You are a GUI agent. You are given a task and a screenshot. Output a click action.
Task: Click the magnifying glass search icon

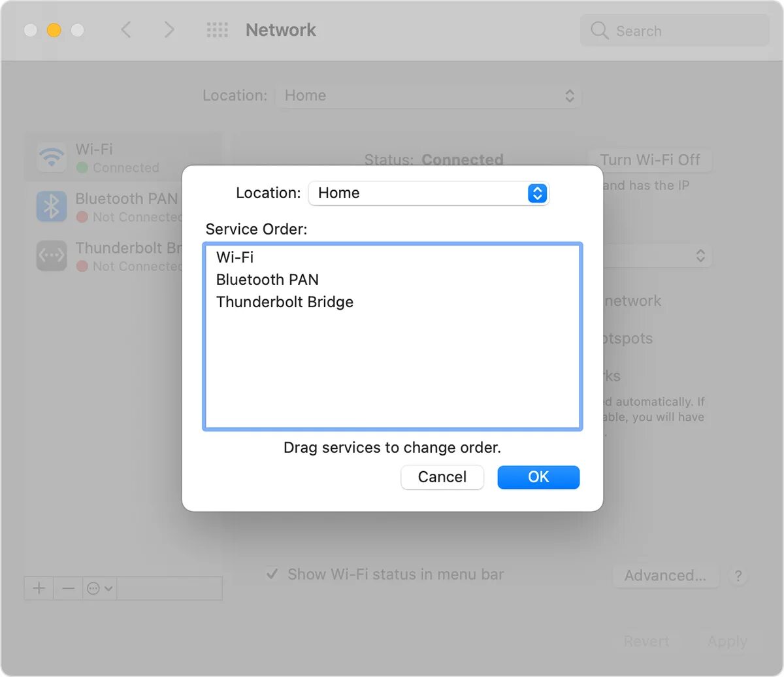599,31
